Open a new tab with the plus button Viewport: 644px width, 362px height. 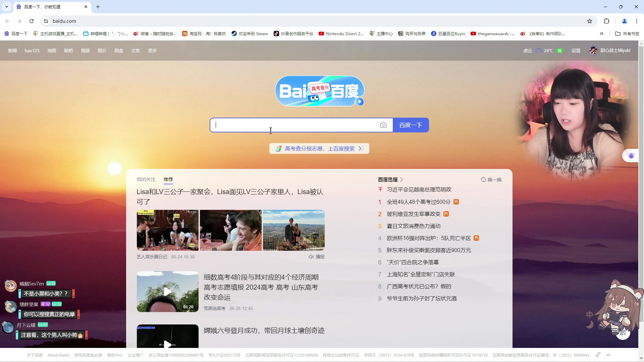pos(98,7)
